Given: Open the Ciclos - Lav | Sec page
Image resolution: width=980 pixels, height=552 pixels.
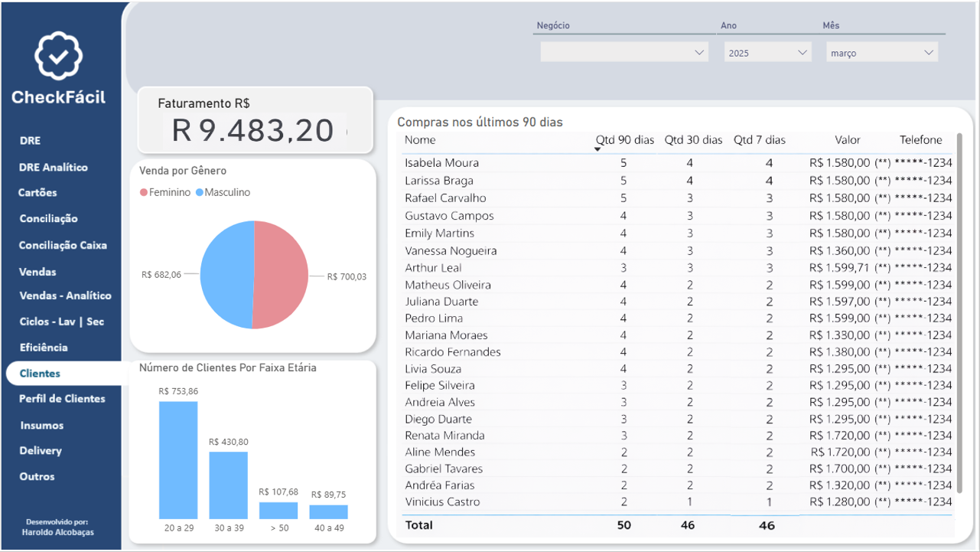Looking at the screenshot, I should 61,322.
